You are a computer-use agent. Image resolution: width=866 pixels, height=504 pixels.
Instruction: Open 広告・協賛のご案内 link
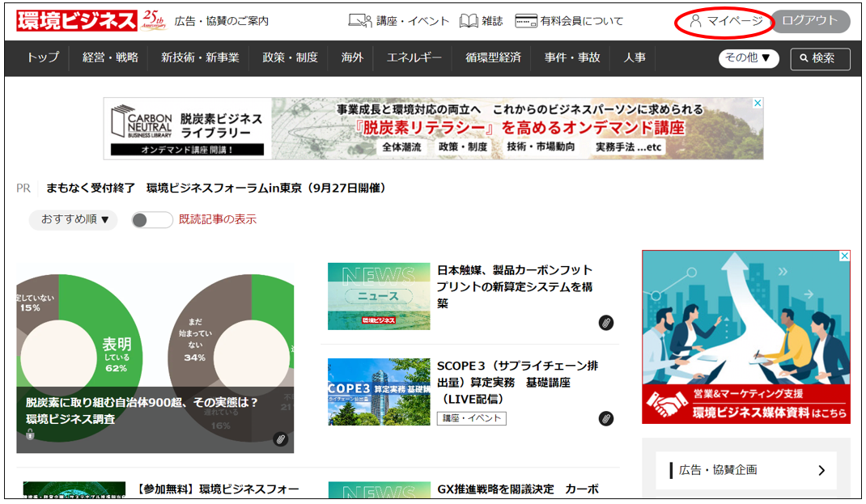point(222,21)
